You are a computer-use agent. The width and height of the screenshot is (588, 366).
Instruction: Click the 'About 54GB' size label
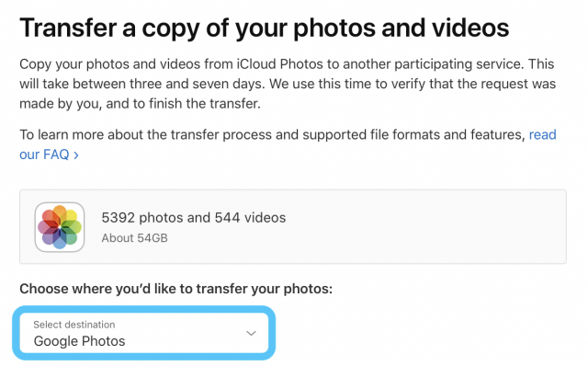click(135, 238)
